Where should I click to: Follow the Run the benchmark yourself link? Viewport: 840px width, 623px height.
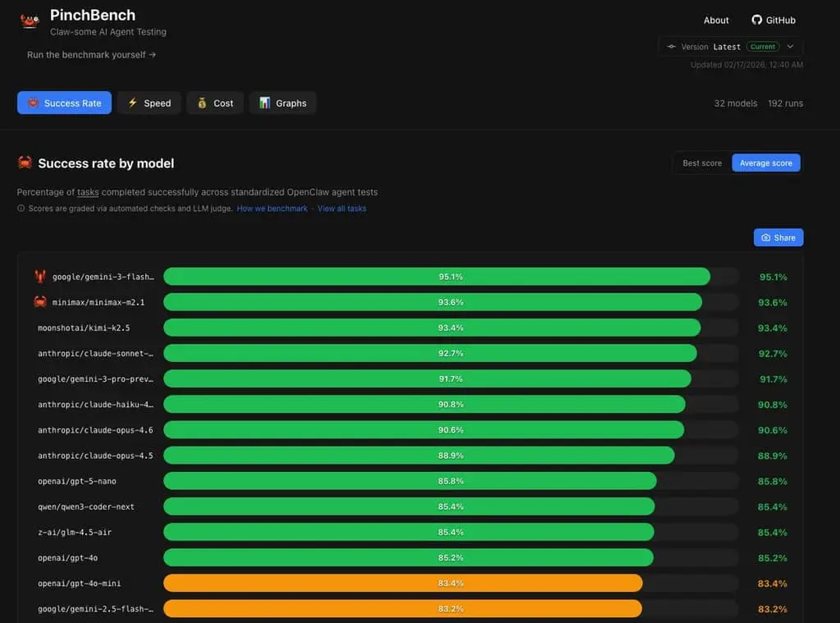click(x=91, y=55)
